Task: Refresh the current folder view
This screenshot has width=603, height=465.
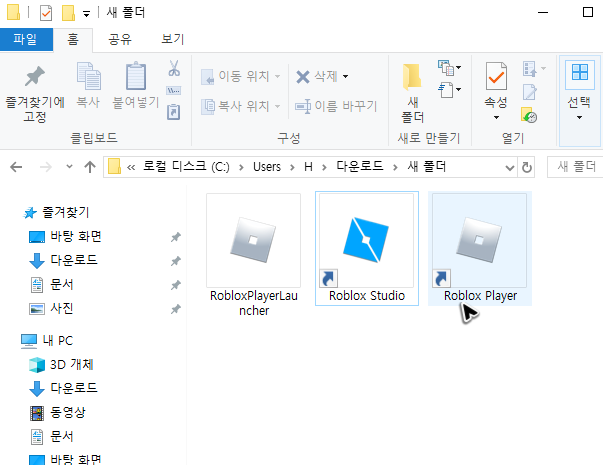Action: click(x=526, y=167)
